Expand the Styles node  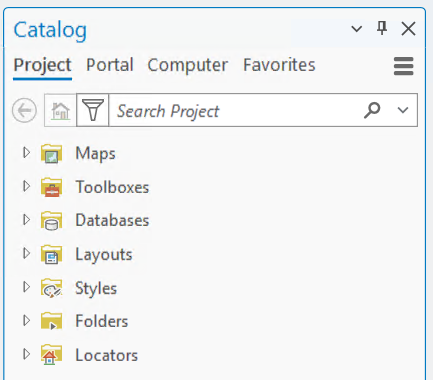pos(26,287)
